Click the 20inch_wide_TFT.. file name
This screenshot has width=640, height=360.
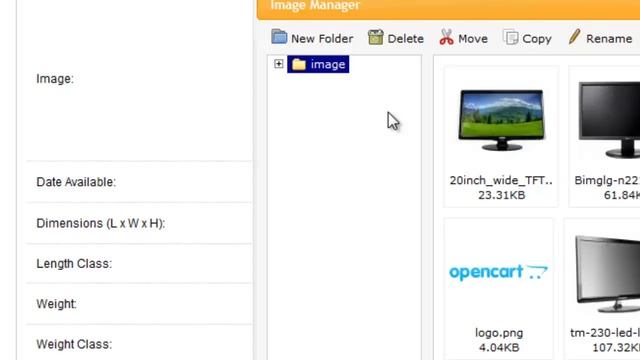[x=501, y=180]
